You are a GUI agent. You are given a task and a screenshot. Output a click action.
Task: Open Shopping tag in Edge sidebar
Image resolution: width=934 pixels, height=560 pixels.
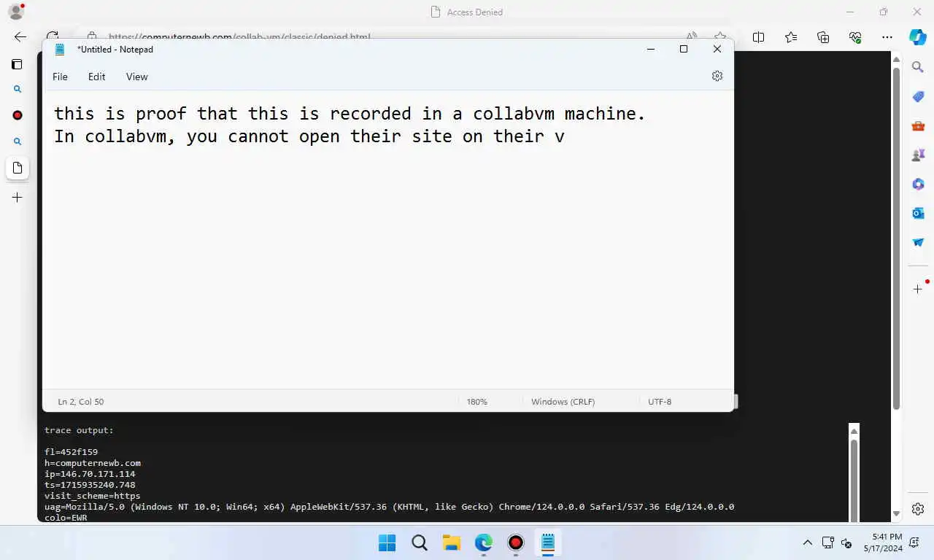coord(918,96)
